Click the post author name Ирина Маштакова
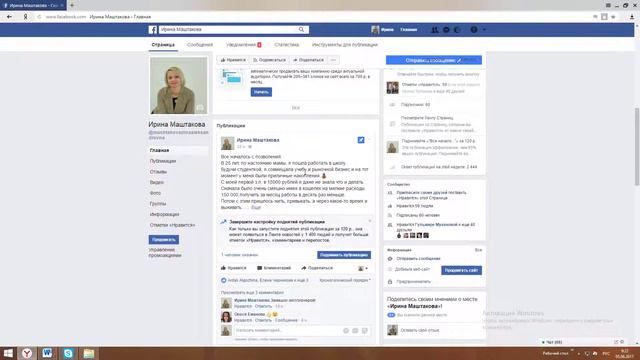The width and height of the screenshot is (640, 360). pos(258,140)
